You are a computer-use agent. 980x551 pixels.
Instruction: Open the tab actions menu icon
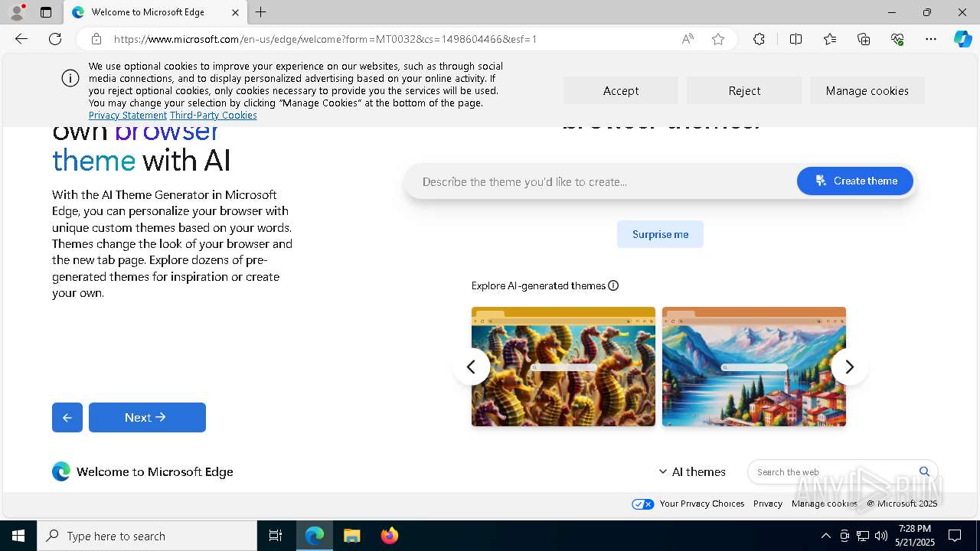tap(46, 12)
